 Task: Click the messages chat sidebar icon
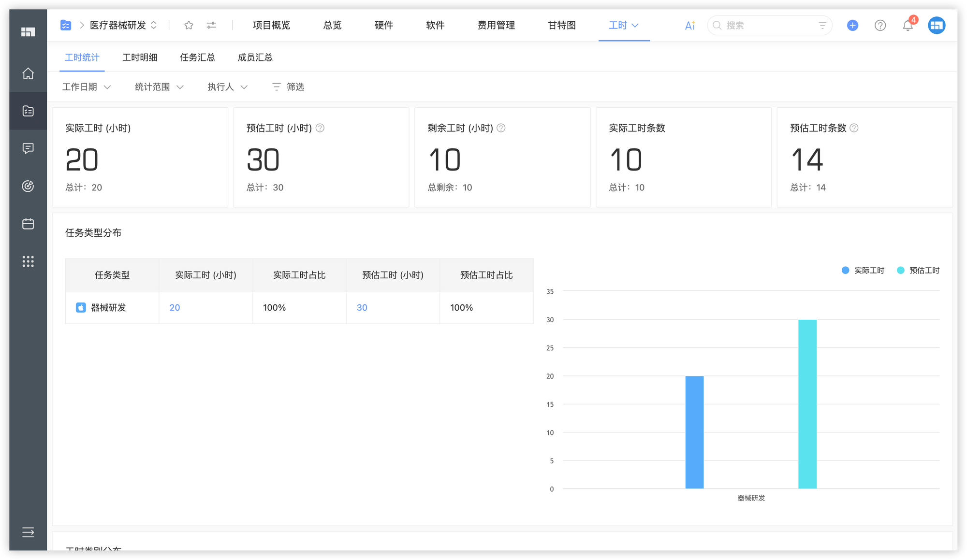tap(28, 148)
